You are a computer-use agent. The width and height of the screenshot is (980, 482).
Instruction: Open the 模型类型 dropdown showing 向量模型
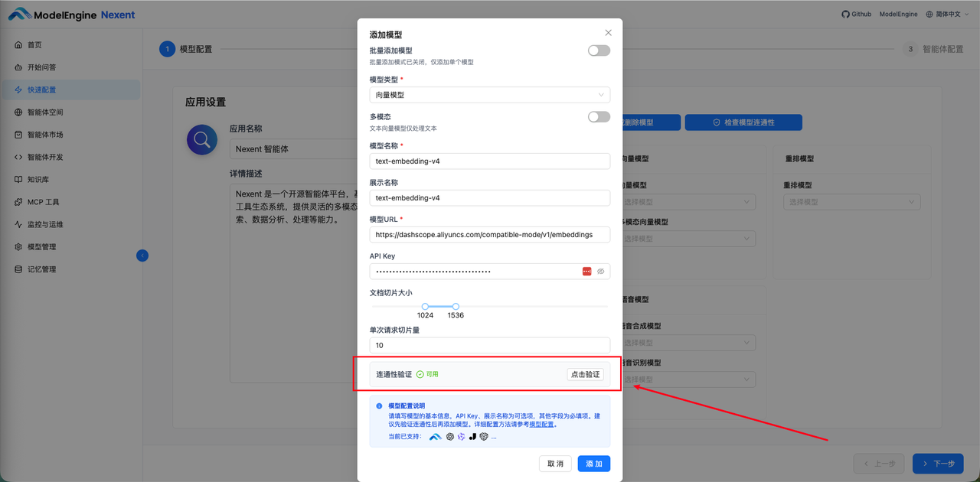point(490,94)
